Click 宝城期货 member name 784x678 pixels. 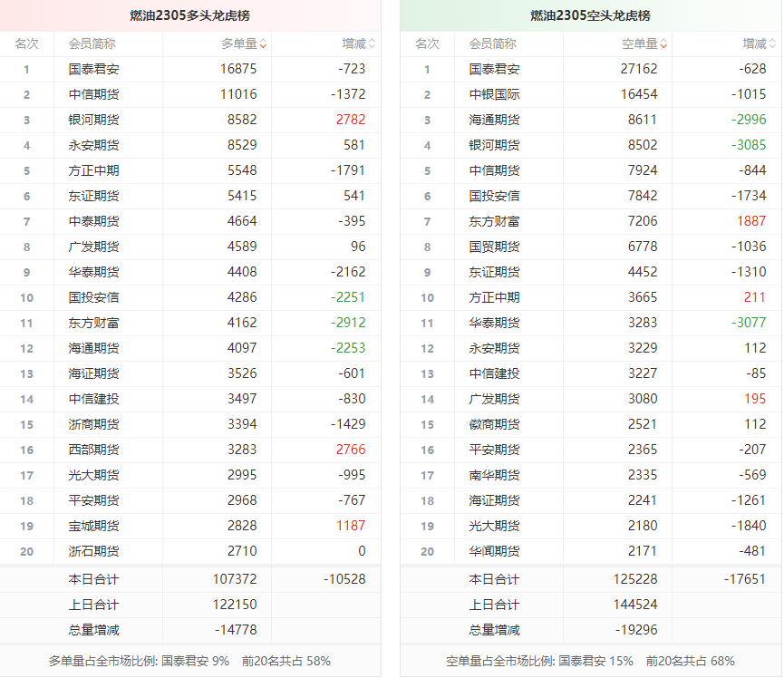tap(93, 526)
